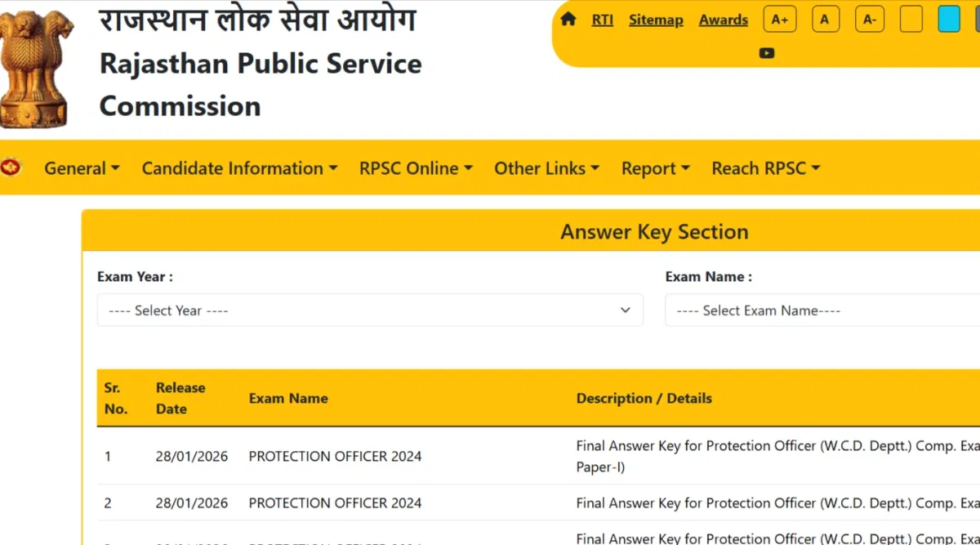Visit the RTI link
The height and width of the screenshot is (545, 980).
click(x=602, y=20)
